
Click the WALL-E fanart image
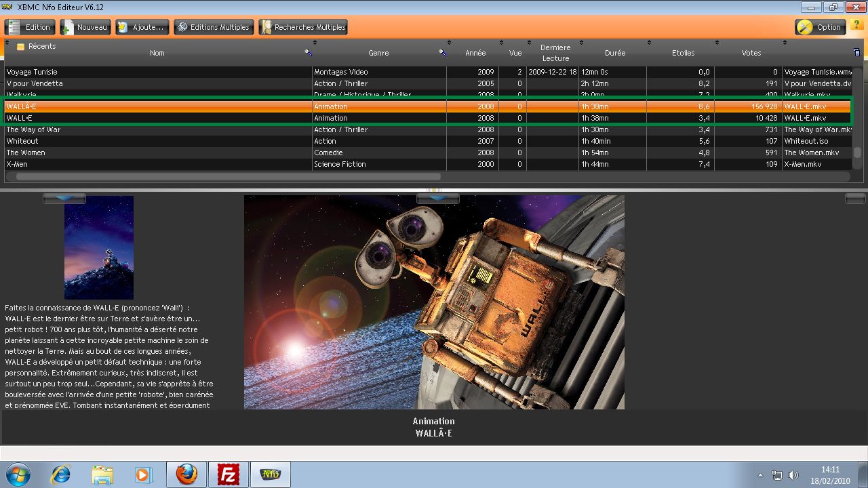[x=434, y=302]
